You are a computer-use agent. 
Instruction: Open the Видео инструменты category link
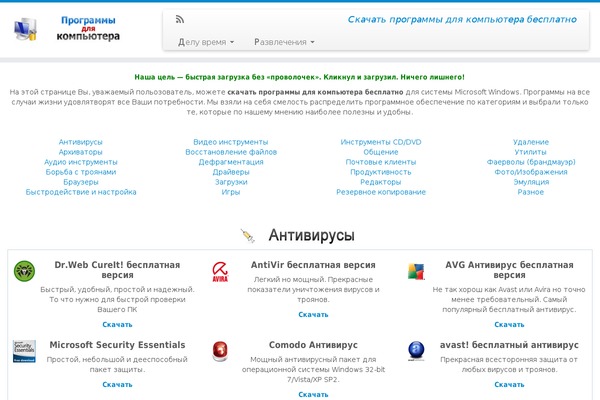pos(231,142)
